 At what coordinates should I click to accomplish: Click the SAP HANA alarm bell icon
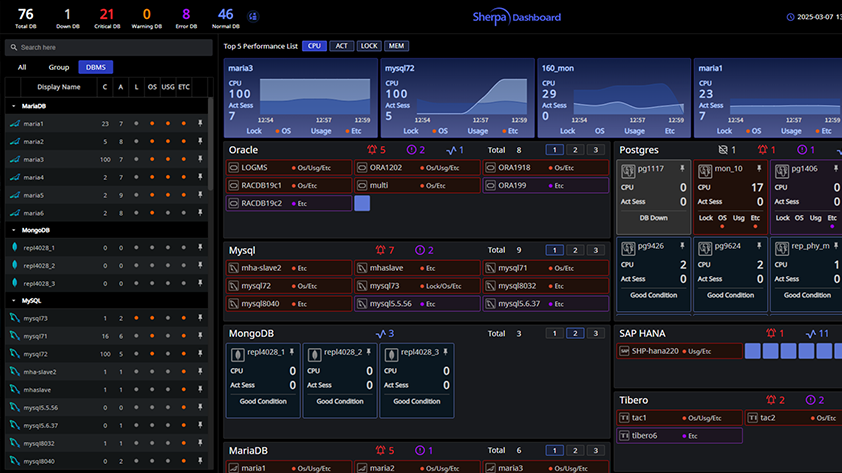[x=771, y=333]
